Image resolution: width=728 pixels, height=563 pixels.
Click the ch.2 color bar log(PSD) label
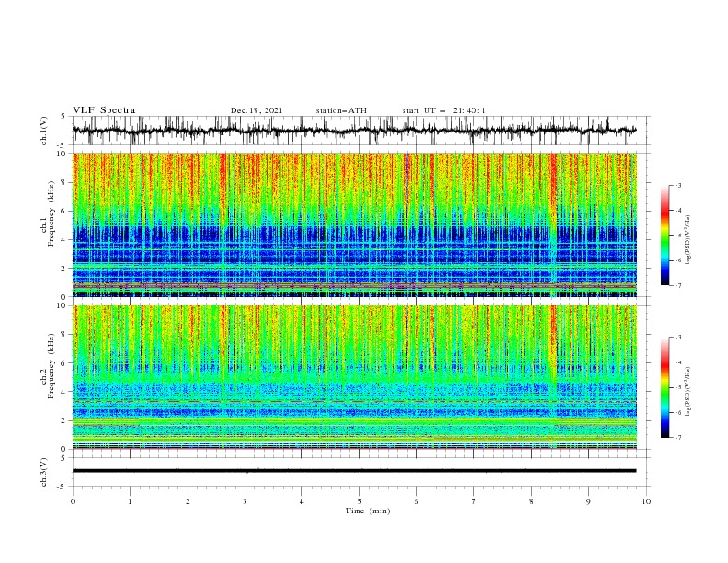tap(688, 391)
